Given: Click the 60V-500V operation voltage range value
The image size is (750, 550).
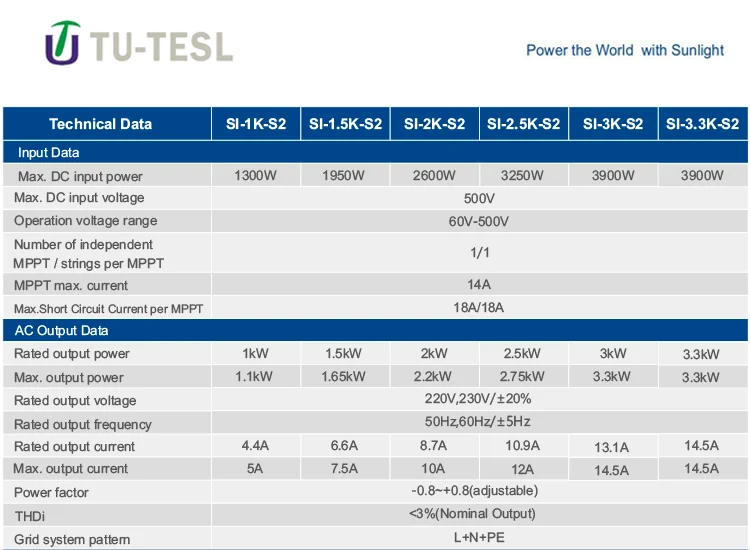Looking at the screenshot, I should [478, 221].
